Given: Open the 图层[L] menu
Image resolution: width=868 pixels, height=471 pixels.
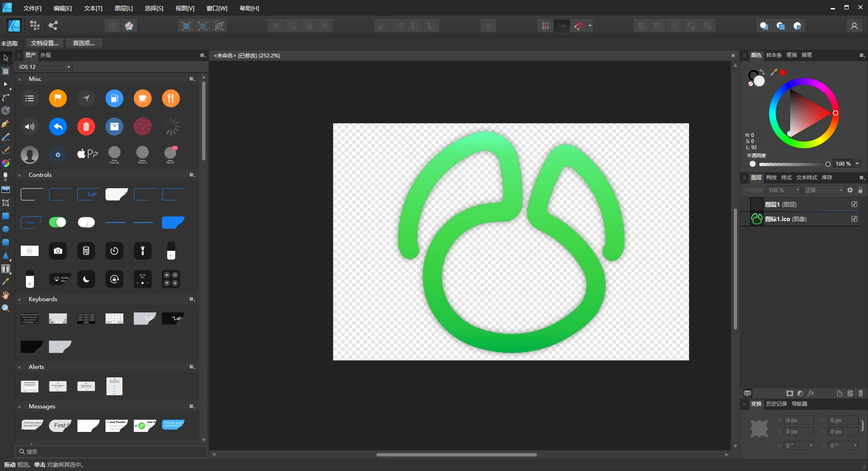Looking at the screenshot, I should coord(123,8).
